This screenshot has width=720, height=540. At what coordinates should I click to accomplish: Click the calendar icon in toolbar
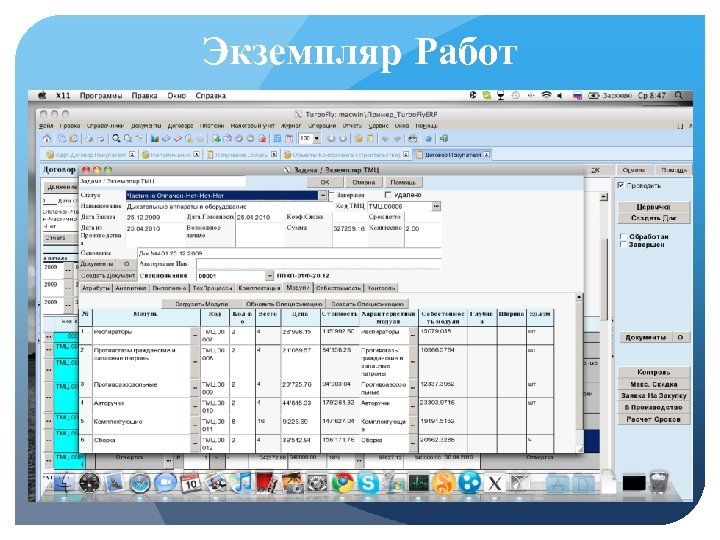coord(289,138)
